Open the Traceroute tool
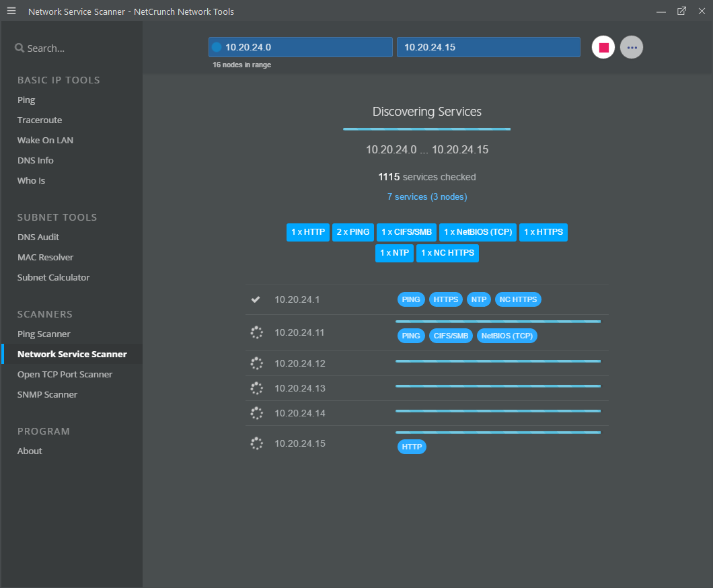This screenshot has width=713, height=588. click(x=40, y=120)
